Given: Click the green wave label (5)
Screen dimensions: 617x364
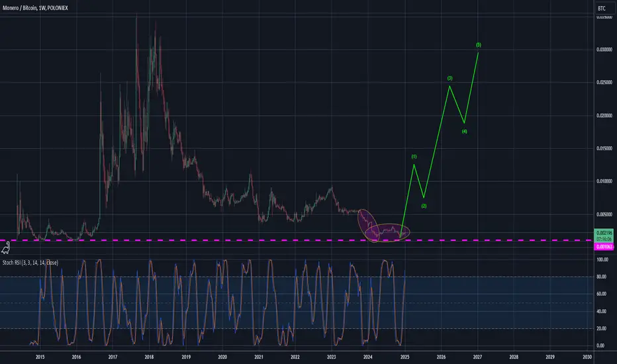Looking at the screenshot, I should tap(479, 45).
